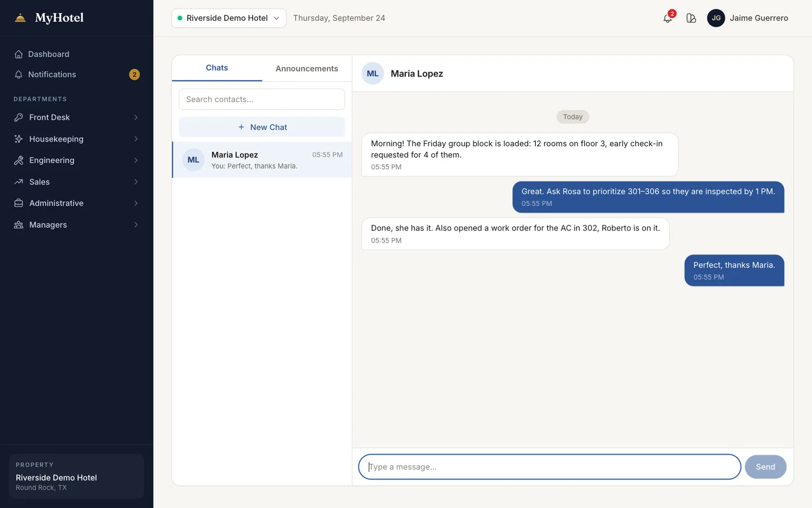Screen dimensions: 812x508
Task: Click the Round Rock, TX location text
Action: (x=41, y=488)
